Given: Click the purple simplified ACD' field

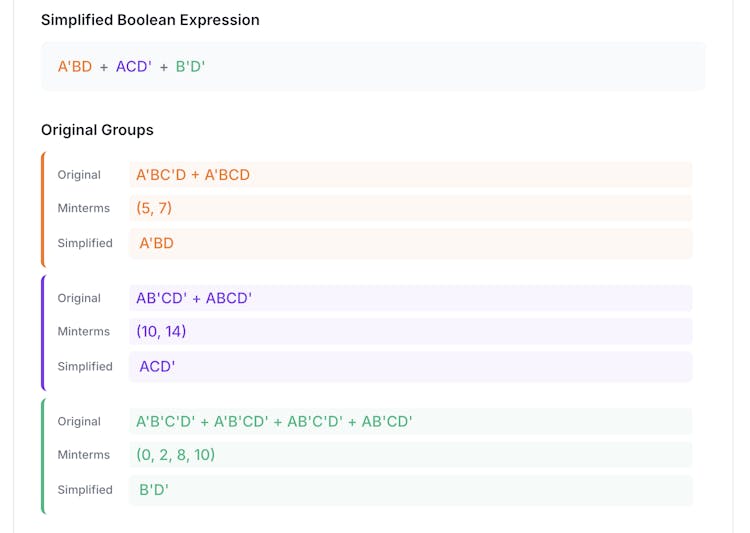Looking at the screenshot, I should point(410,366).
